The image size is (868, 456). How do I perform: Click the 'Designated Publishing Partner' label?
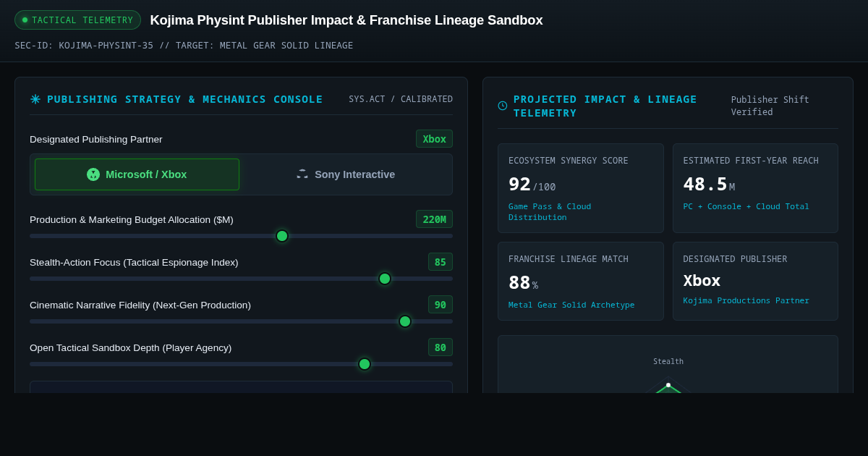pyautogui.click(x=96, y=139)
